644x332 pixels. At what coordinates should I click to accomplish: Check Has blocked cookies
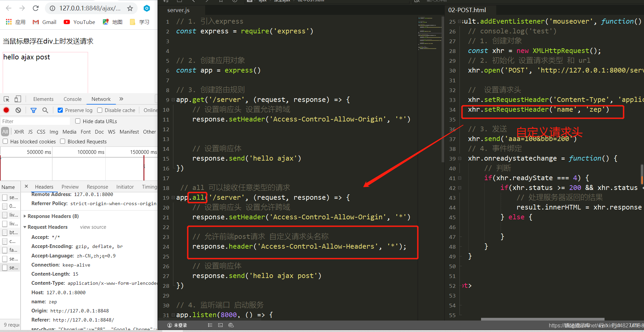5,141
